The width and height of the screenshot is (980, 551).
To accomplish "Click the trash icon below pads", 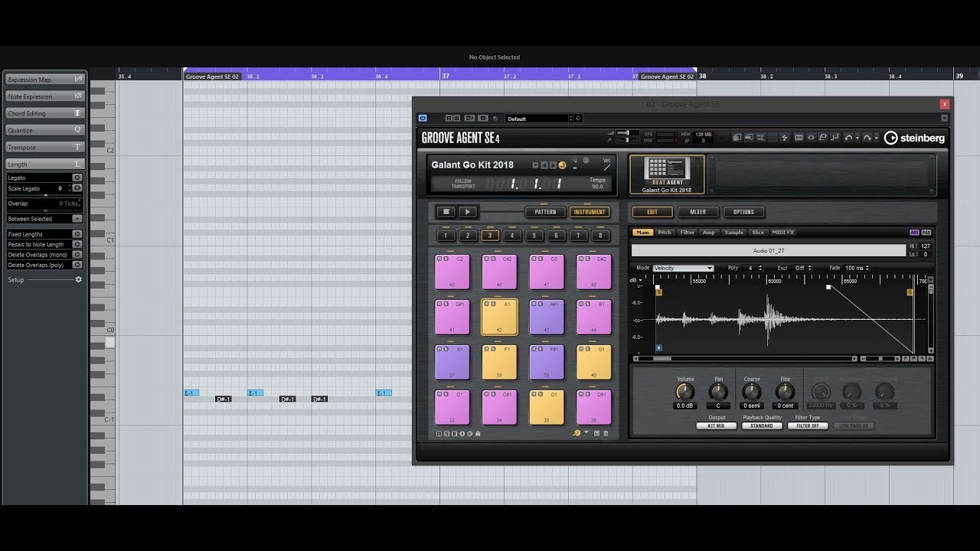I will tap(606, 433).
